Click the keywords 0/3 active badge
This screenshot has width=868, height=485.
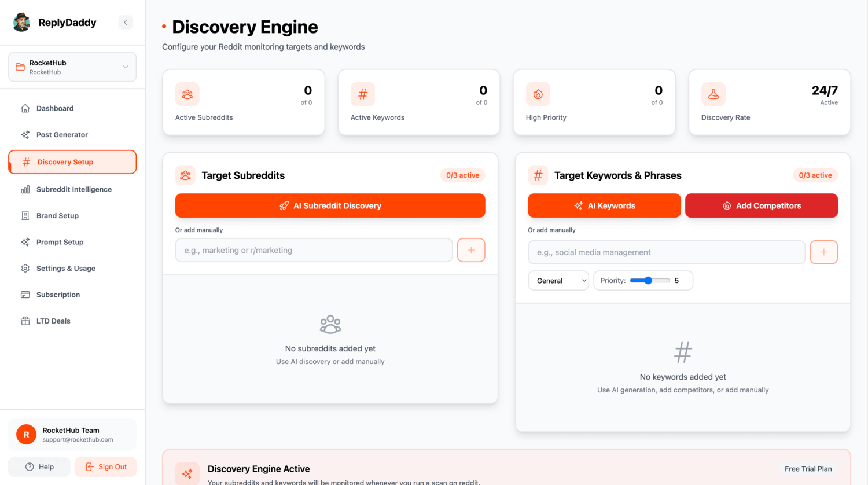tap(815, 175)
